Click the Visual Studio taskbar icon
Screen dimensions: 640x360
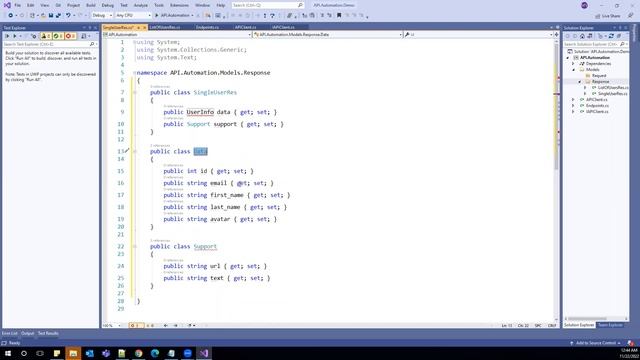(x=204, y=353)
